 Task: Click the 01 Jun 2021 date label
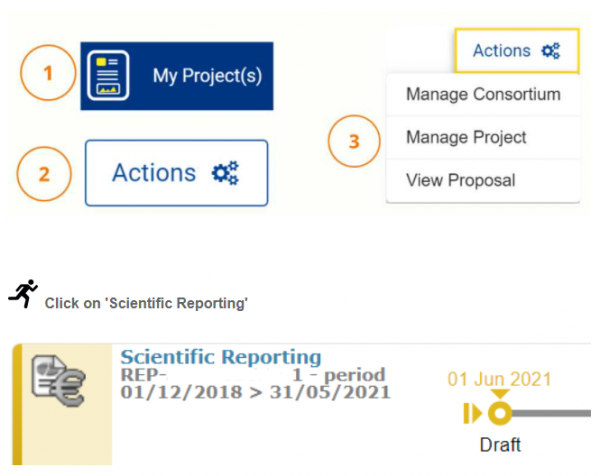[x=500, y=380]
